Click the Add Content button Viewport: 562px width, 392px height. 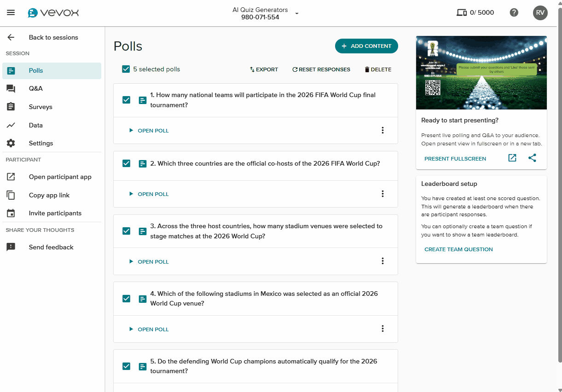366,46
